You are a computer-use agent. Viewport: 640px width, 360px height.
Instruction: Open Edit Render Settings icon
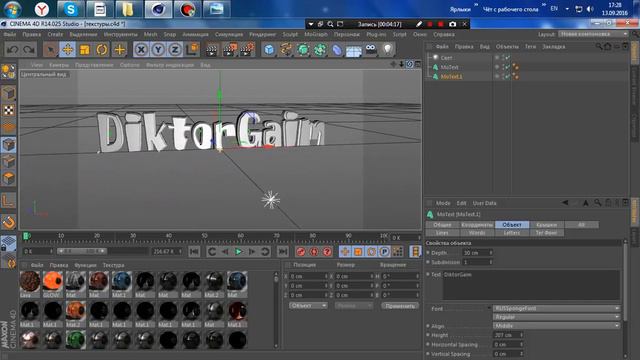coord(247,50)
